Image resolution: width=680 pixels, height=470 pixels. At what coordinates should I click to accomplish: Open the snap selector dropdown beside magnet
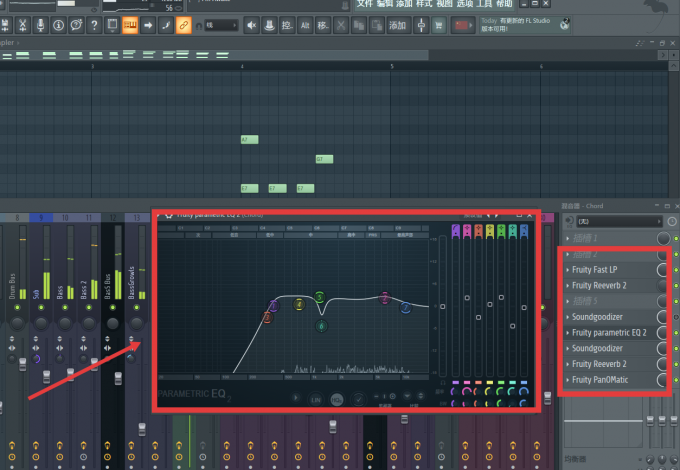[221, 25]
